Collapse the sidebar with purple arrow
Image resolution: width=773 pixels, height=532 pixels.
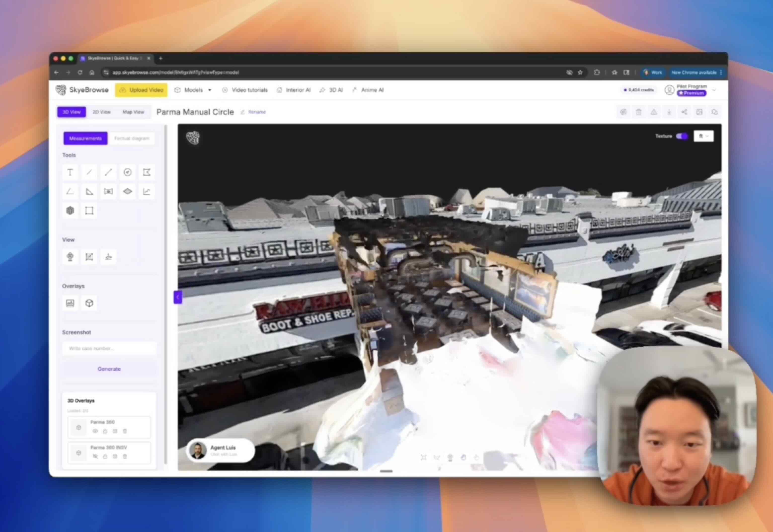(178, 297)
